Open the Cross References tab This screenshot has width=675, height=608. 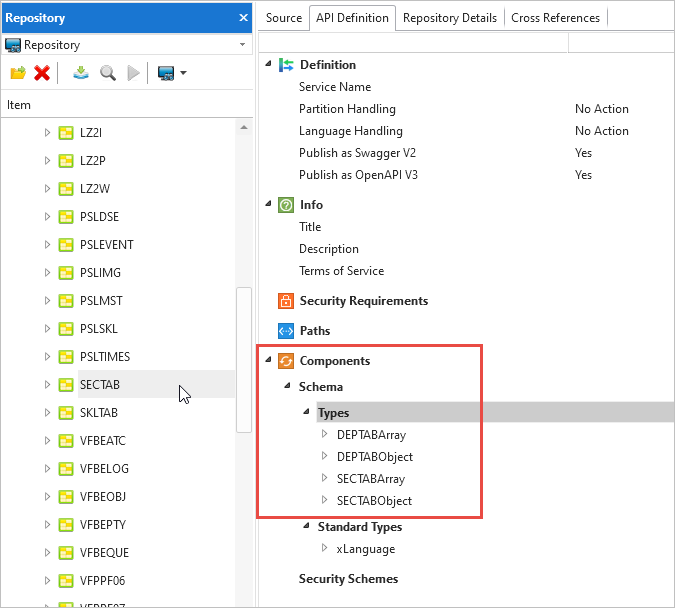pos(555,18)
